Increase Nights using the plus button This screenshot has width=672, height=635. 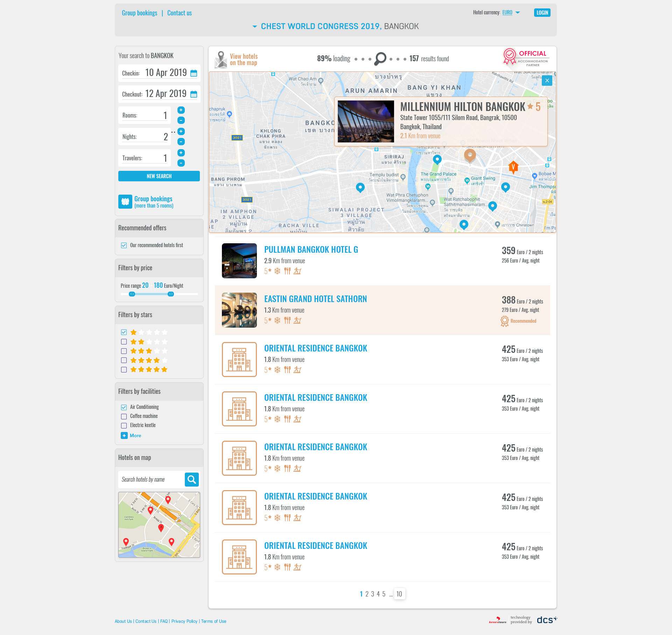point(181,131)
